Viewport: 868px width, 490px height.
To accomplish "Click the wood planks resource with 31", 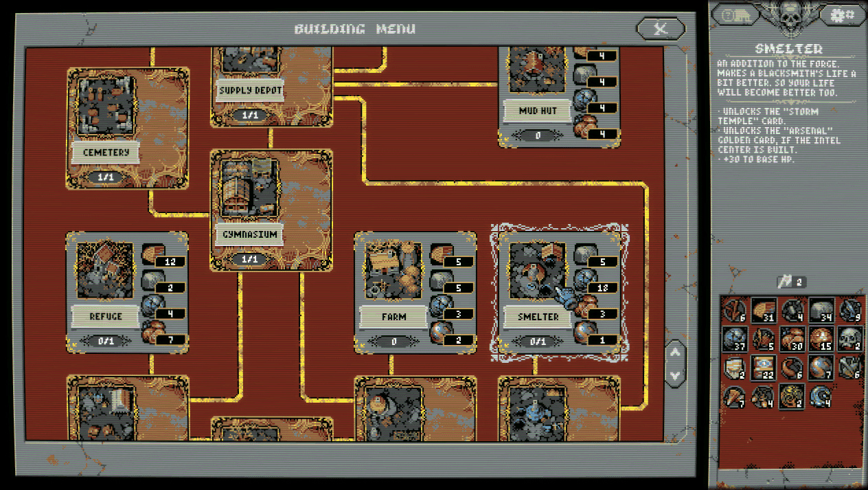I will (763, 311).
